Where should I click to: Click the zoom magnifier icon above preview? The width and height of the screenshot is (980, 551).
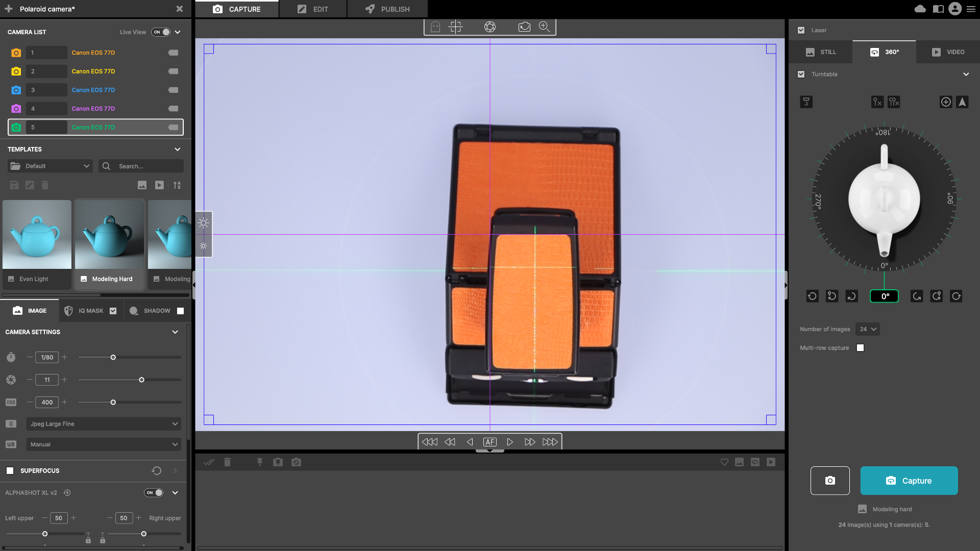[x=544, y=27]
